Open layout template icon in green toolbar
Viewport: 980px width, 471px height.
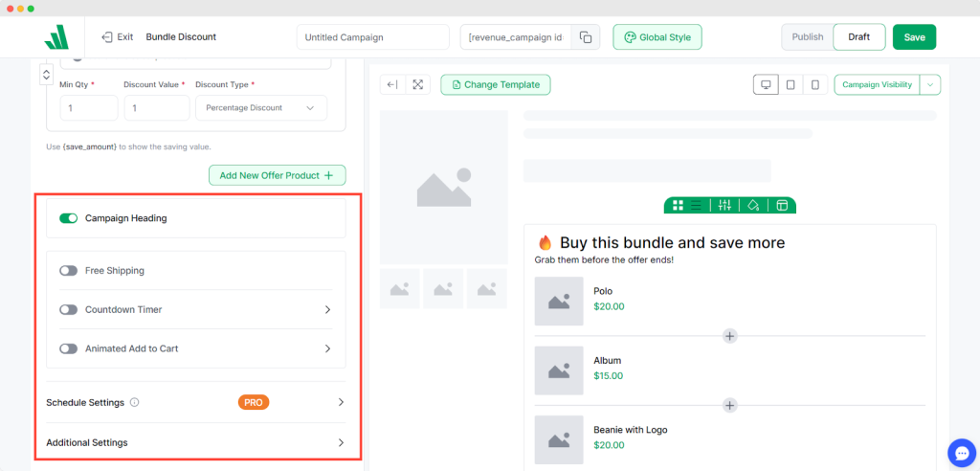tap(782, 205)
